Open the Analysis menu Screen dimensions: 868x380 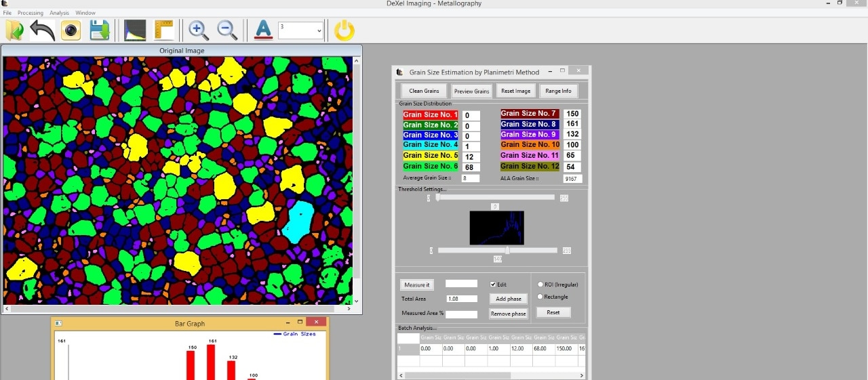tap(59, 13)
